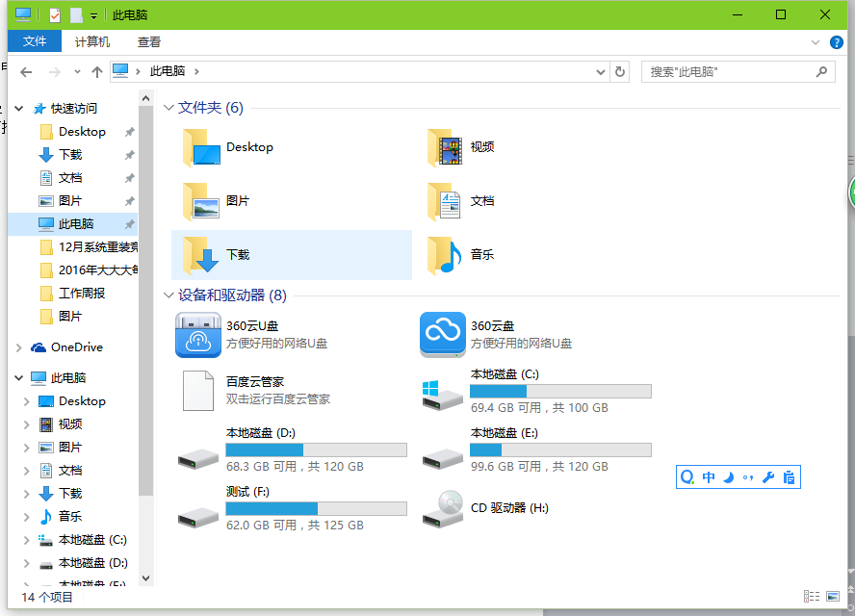This screenshot has height=616, width=855.
Task: Expand 本地磁盘 (C:) tree node
Action: [26, 540]
